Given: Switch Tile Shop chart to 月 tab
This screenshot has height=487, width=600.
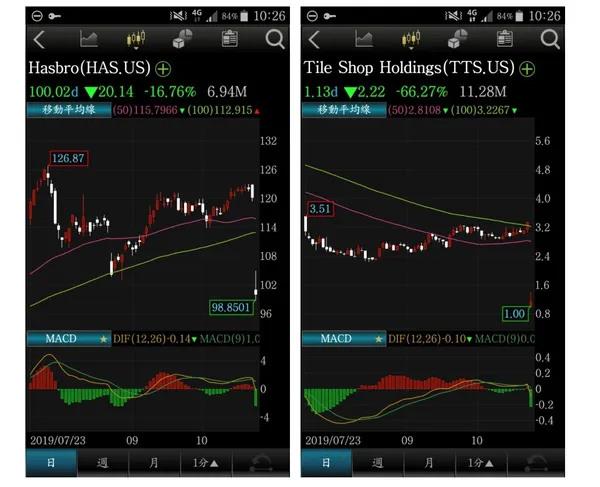Looking at the screenshot, I should coord(428,464).
